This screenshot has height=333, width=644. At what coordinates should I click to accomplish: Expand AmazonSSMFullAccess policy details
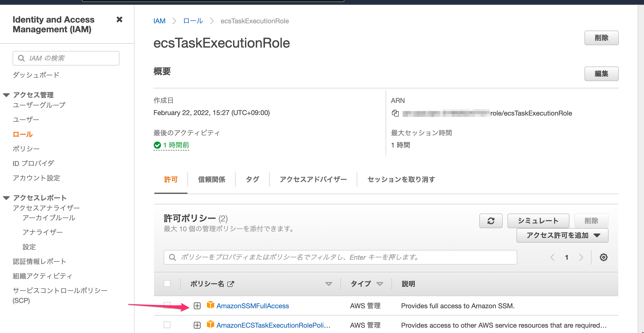197,306
